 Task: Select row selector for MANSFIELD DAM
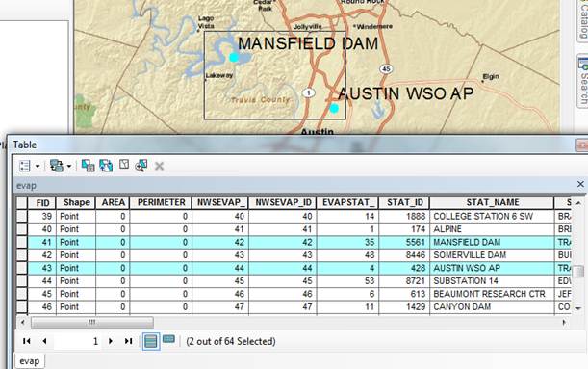(x=22, y=242)
